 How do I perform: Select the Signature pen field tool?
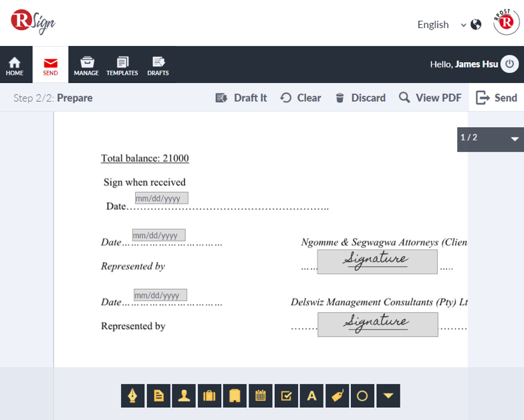pos(133,396)
